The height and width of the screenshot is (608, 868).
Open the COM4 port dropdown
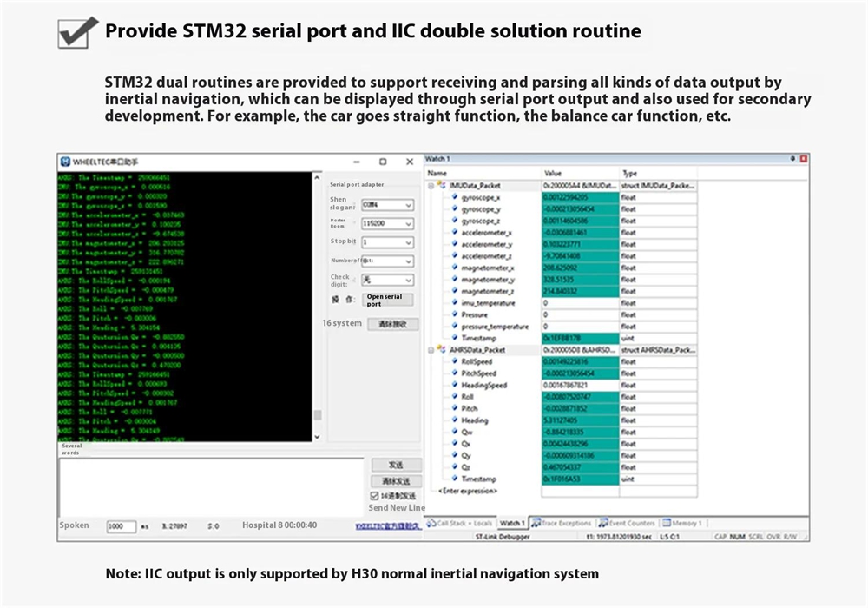click(x=408, y=205)
